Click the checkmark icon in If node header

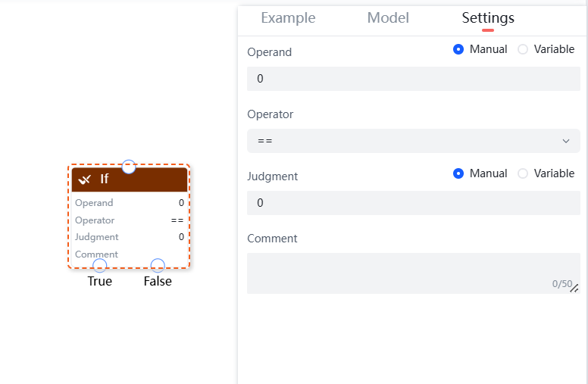tap(85, 180)
